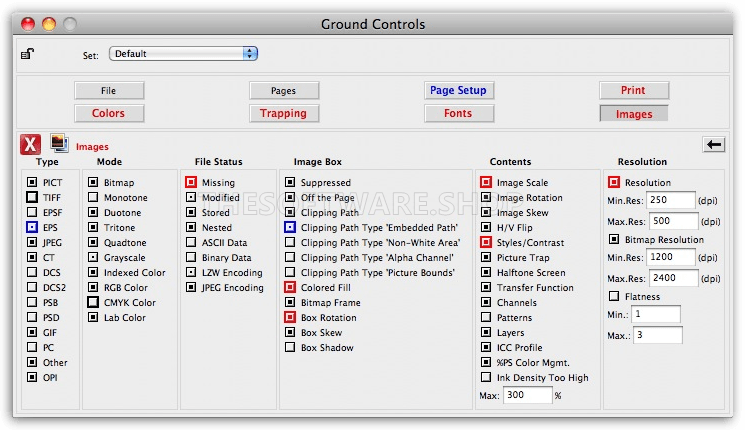The height and width of the screenshot is (430, 745).
Task: Toggle the Image Rotation checkbox
Action: point(486,197)
